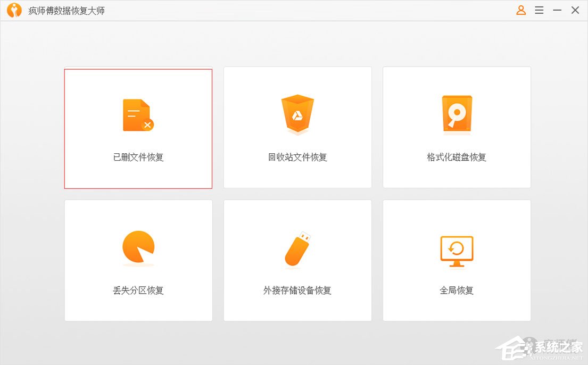The width and height of the screenshot is (588, 365).
Task: Choose the 丢失分区恢复 tile
Action: [x=138, y=261]
